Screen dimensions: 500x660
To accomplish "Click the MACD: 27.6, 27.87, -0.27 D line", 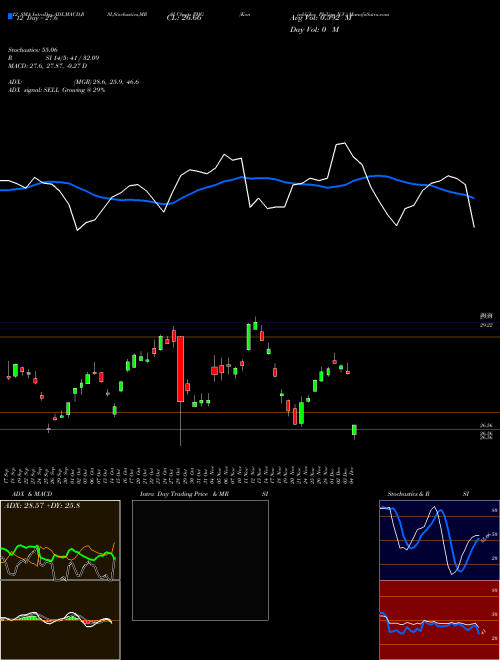I will tap(47, 66).
